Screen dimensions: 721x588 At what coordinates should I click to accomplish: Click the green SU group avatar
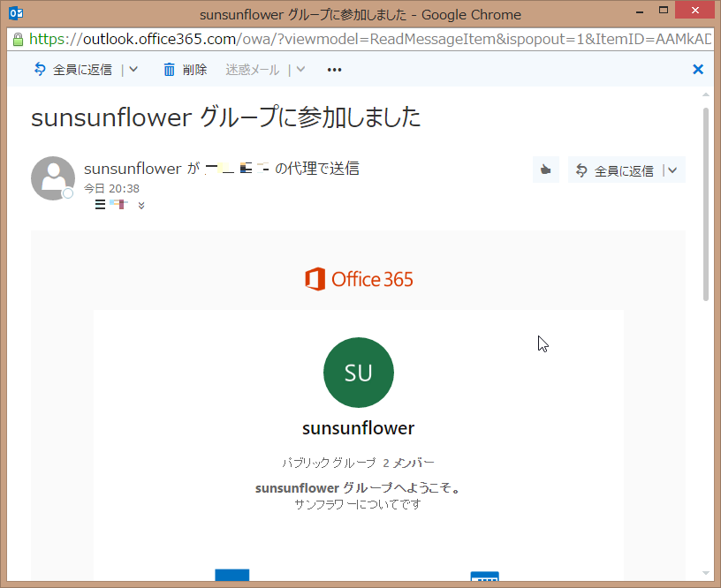click(358, 373)
